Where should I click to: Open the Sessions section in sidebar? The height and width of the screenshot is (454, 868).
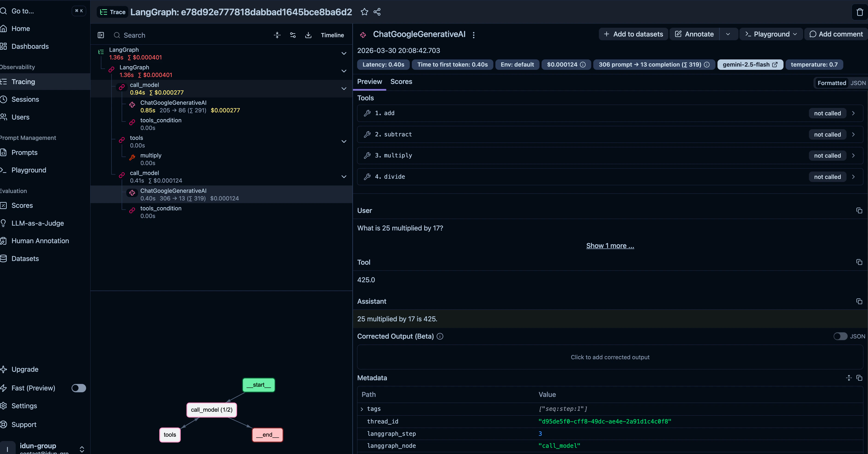click(25, 99)
